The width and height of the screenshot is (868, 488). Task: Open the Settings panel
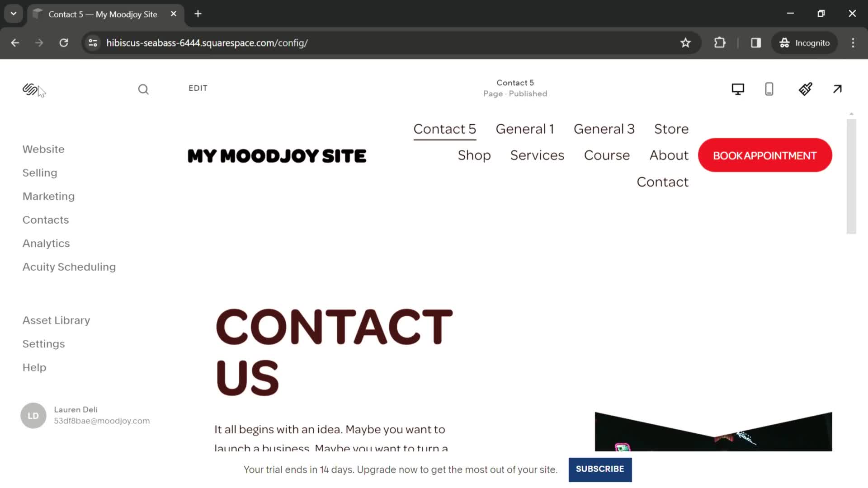click(x=43, y=344)
